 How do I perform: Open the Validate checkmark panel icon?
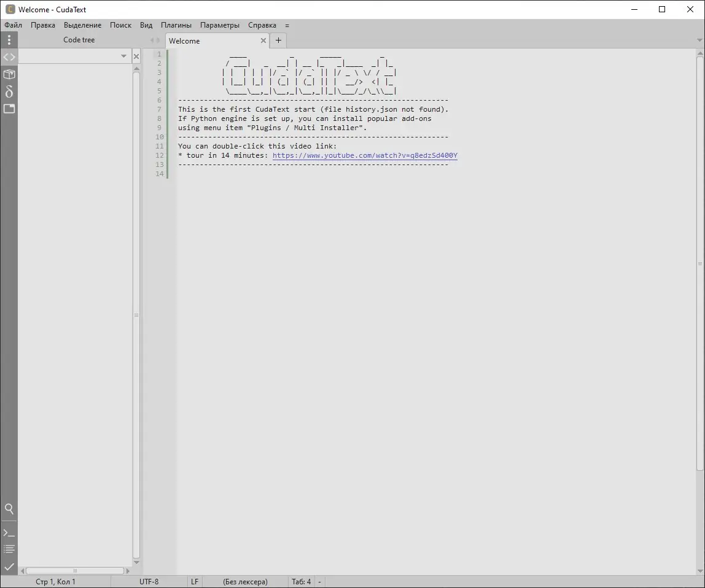pos(9,567)
